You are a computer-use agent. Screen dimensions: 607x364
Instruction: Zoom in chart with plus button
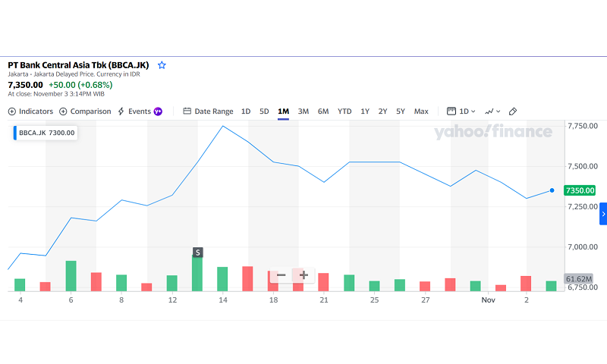(303, 275)
